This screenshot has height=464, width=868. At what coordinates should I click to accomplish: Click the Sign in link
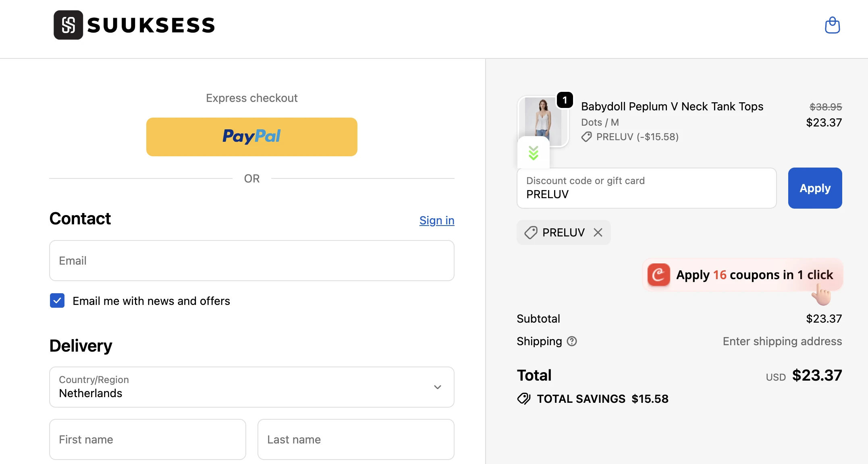click(436, 220)
